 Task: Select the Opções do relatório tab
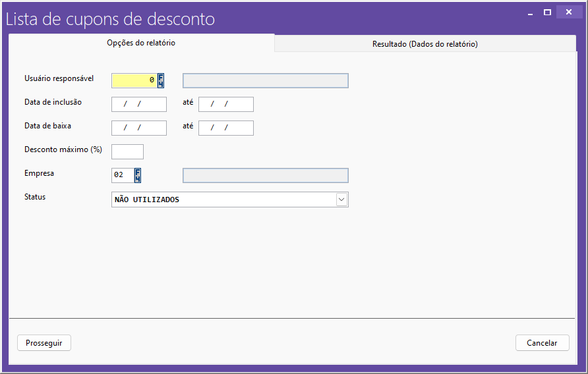[x=141, y=43]
